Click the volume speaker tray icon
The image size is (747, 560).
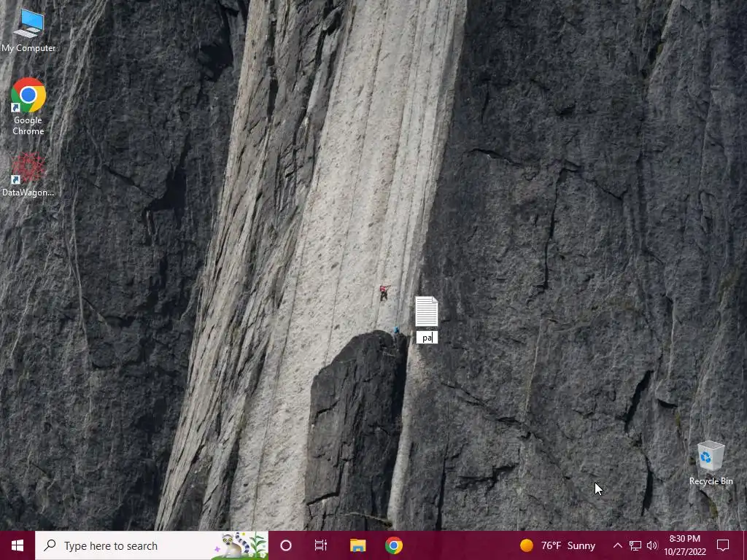click(x=652, y=545)
